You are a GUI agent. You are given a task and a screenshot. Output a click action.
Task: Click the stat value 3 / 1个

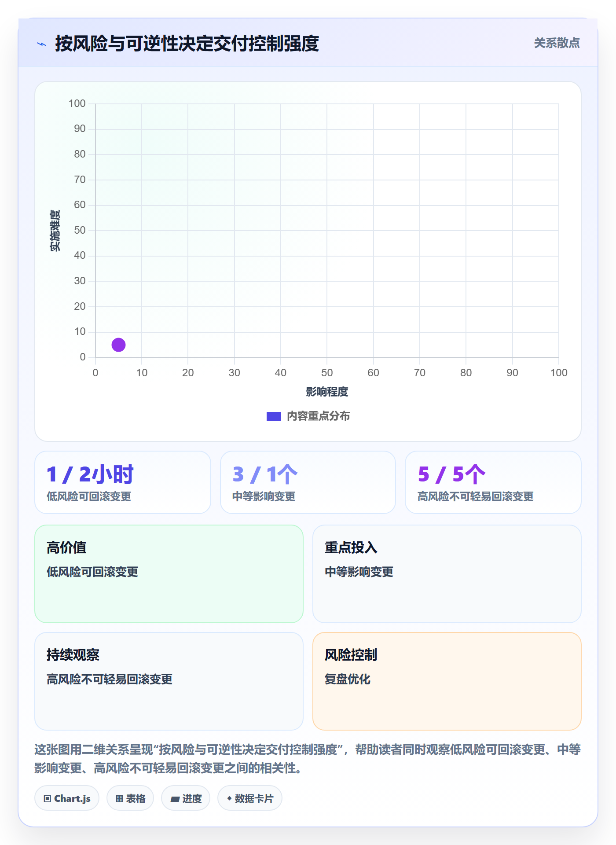[265, 474]
